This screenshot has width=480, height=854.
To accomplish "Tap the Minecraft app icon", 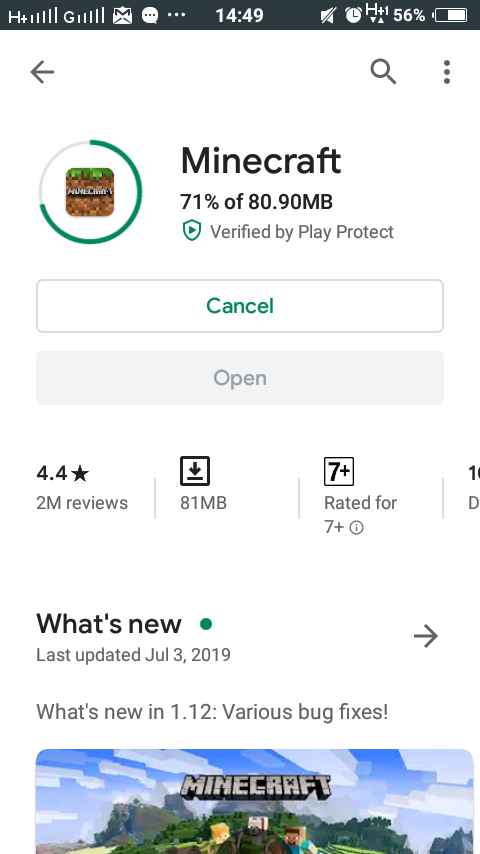I will pos(90,192).
